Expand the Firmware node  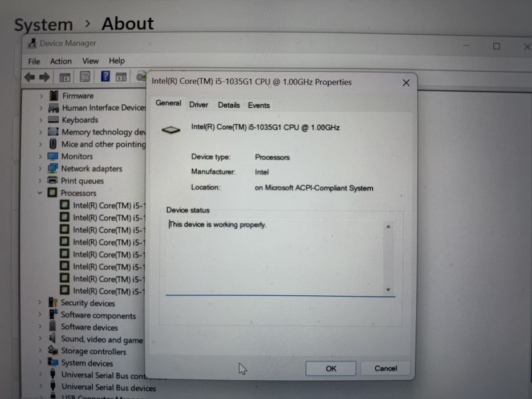[41, 96]
